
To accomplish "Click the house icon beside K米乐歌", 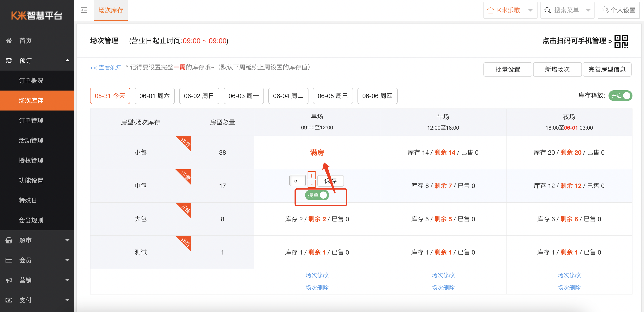I will click(491, 10).
